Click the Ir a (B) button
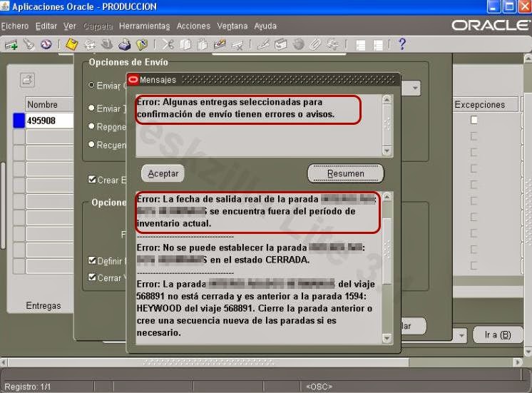The image size is (532, 393). coord(498,335)
